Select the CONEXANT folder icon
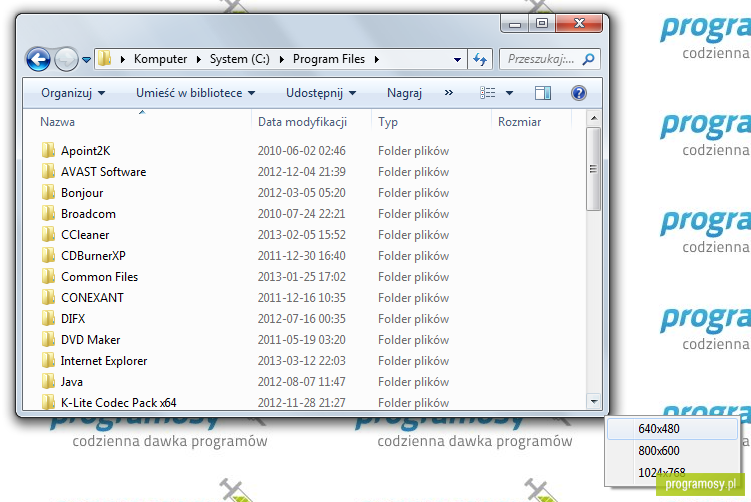This screenshot has width=751, height=502. [x=48, y=297]
